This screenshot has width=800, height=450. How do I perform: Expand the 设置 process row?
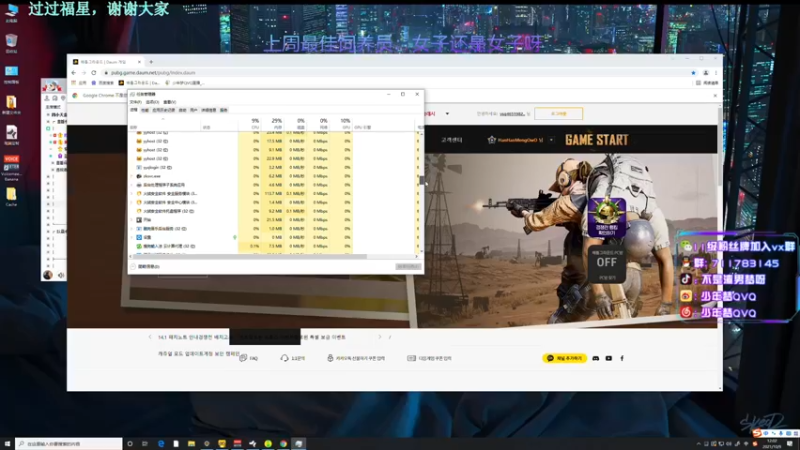point(132,237)
